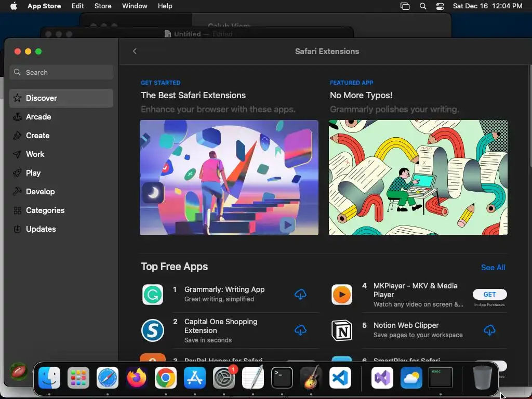Launch Finder from the Dock

tap(49, 378)
